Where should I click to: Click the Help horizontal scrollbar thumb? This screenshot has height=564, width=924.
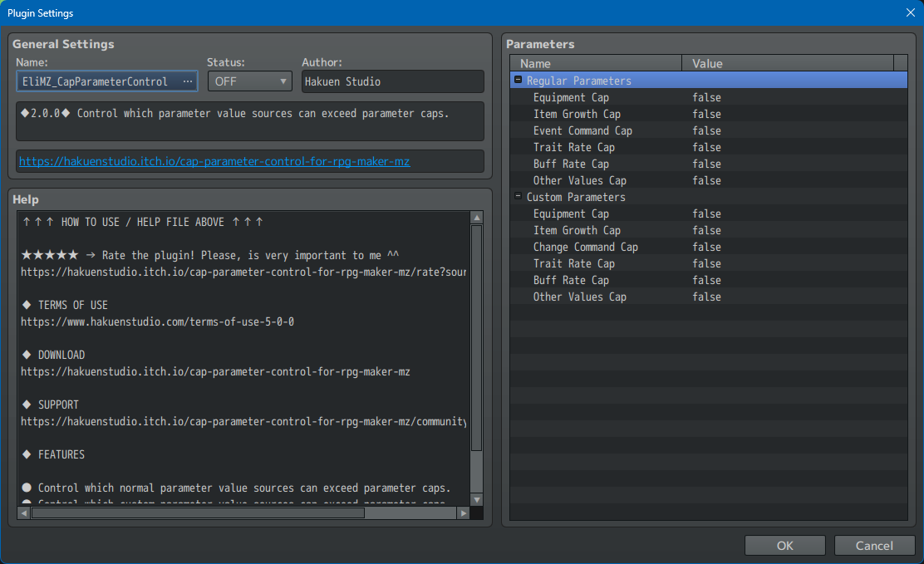pos(198,513)
